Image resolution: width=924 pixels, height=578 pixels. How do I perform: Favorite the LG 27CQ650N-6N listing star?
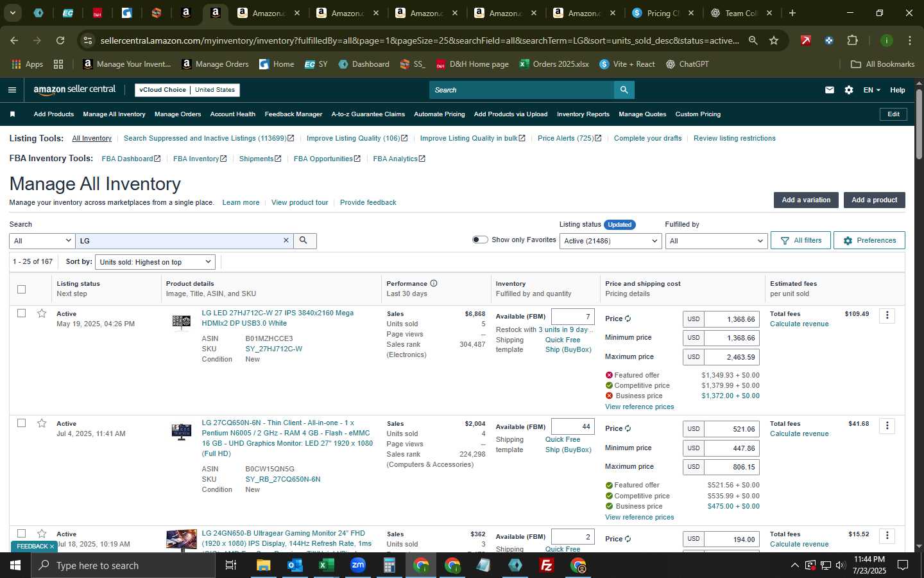(x=42, y=423)
